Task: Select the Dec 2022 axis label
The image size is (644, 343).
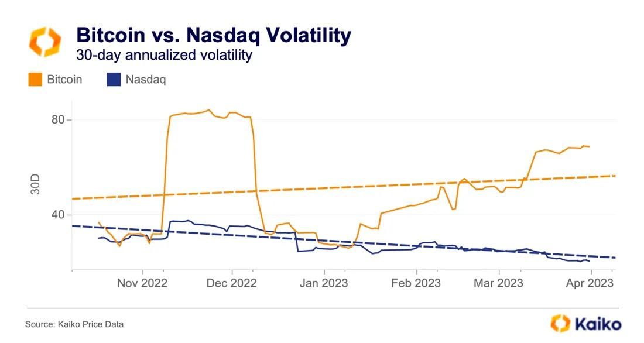Action: click(232, 283)
